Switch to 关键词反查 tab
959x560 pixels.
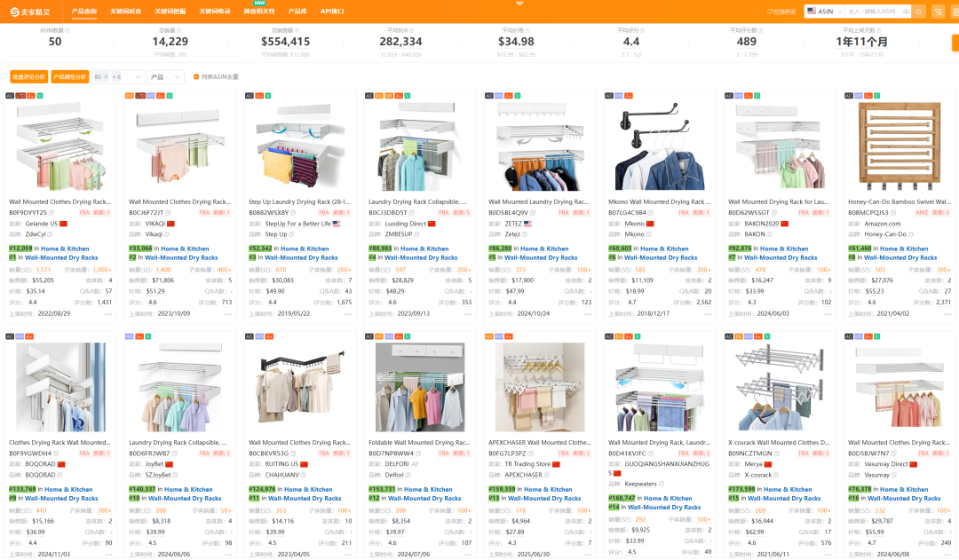point(125,11)
